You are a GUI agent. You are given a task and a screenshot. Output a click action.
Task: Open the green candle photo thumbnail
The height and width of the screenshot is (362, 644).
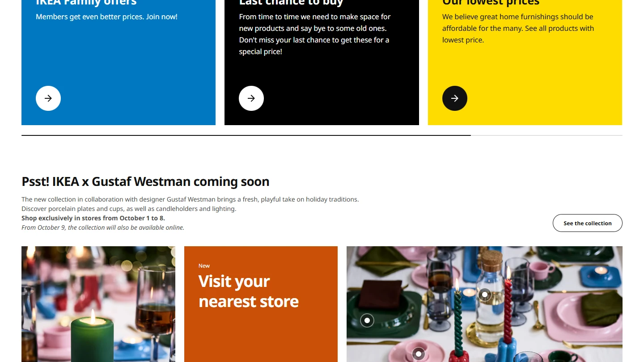coord(98,304)
